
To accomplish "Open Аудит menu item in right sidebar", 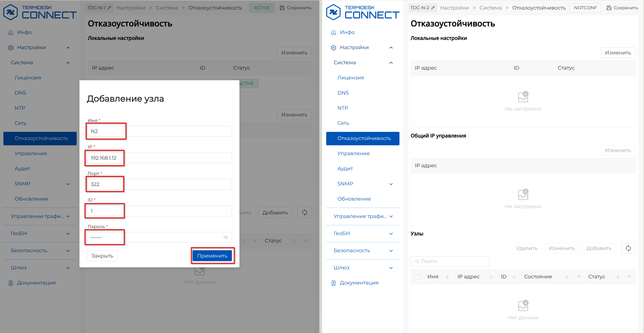I will click(x=345, y=169).
